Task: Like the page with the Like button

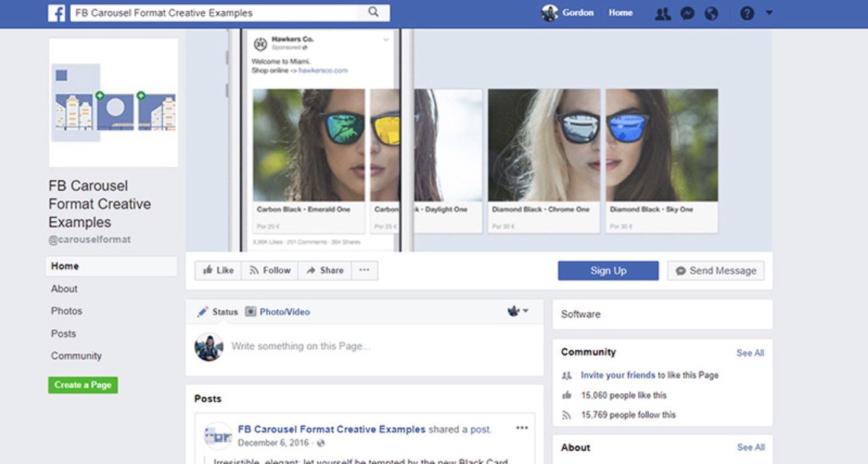Action: click(218, 270)
